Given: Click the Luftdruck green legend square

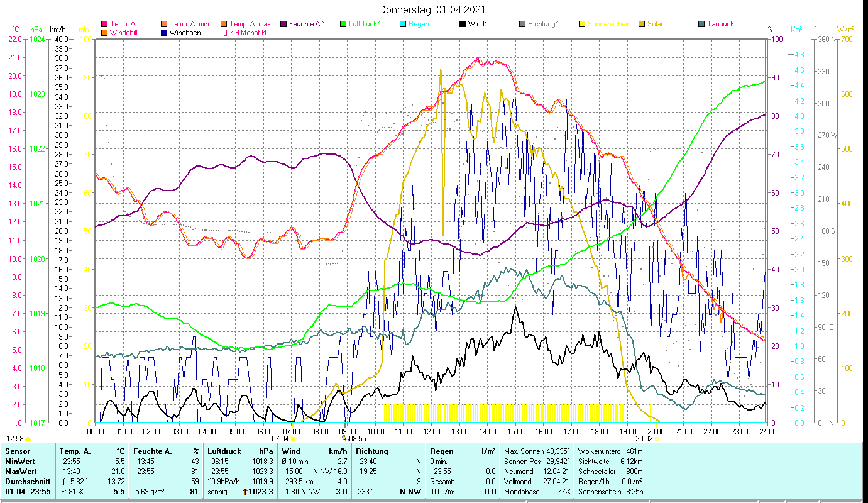Looking at the screenshot, I should [343, 25].
